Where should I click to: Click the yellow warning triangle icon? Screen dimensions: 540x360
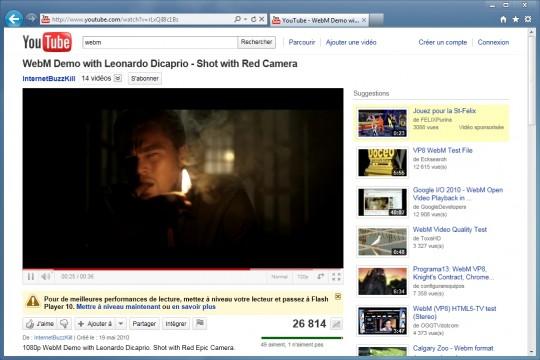click(33, 301)
